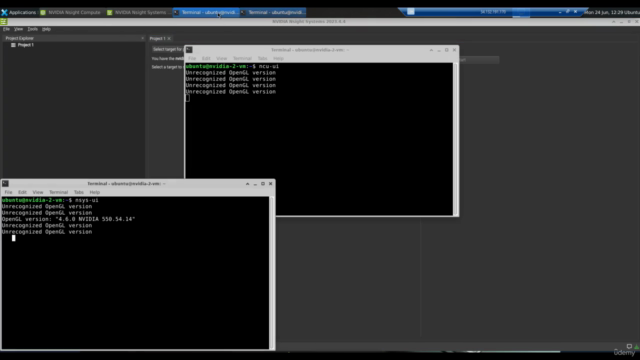Restore down the remote session window
640x360 pixels.
(567, 12)
